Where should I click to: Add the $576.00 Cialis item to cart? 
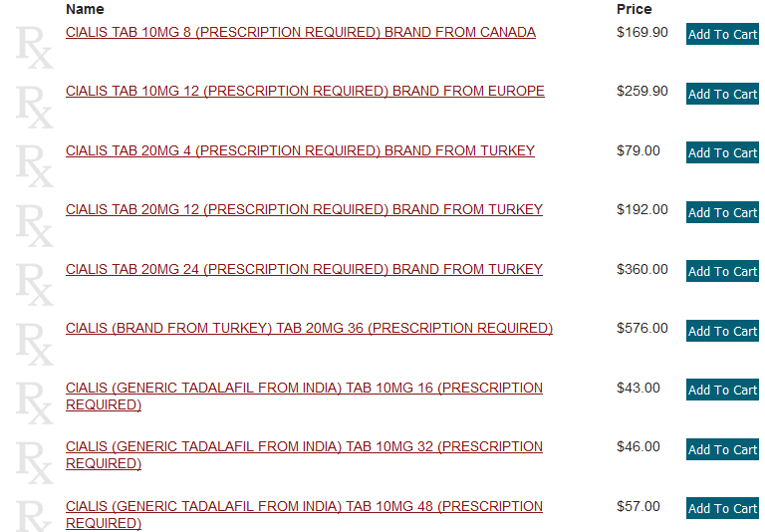pos(722,331)
